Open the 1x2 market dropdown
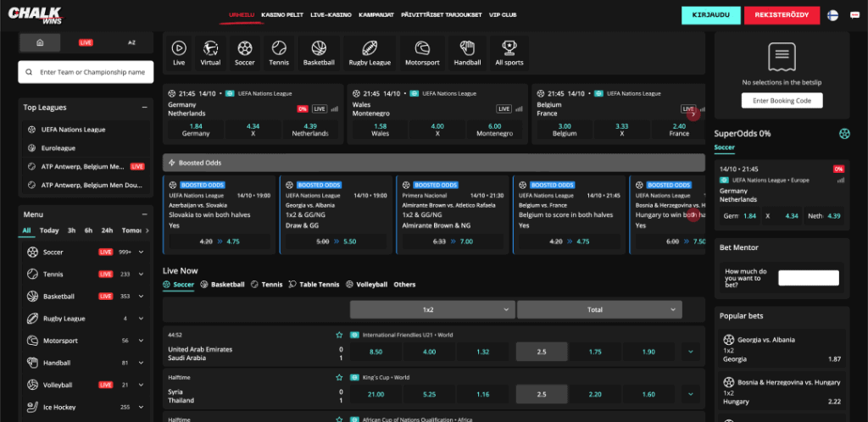The width and height of the screenshot is (868, 422). pyautogui.click(x=432, y=310)
